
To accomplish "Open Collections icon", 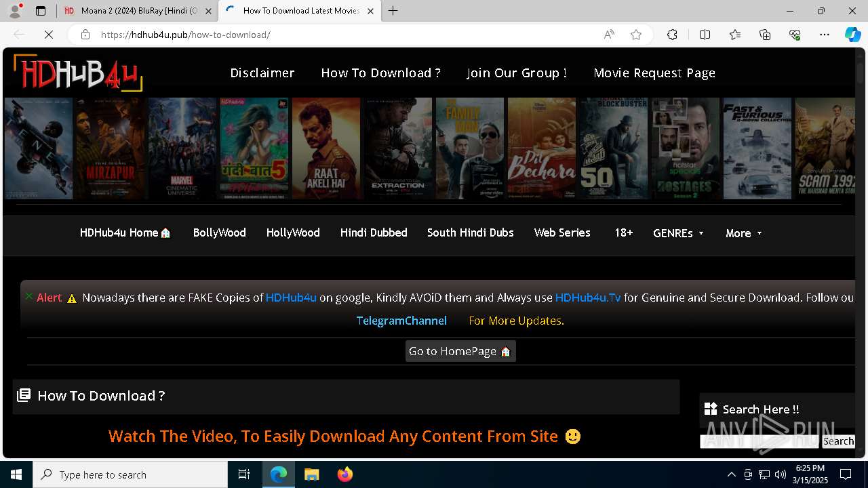I will pyautogui.click(x=765, y=35).
